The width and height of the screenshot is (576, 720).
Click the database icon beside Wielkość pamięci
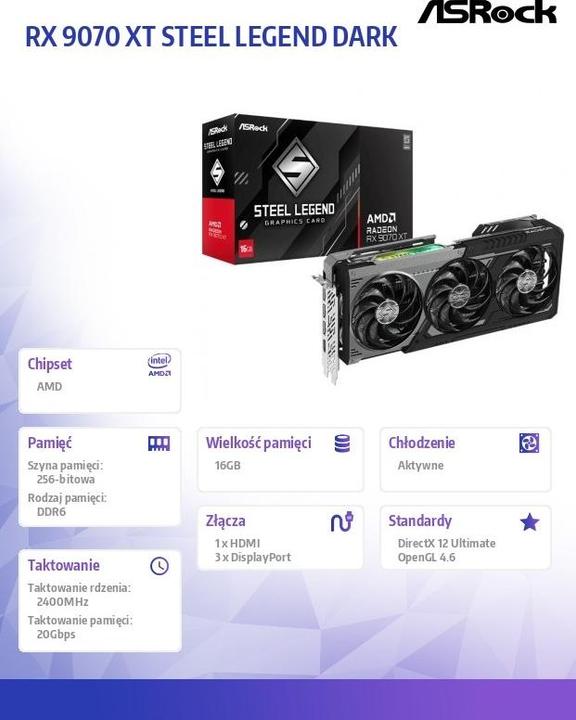(x=342, y=443)
